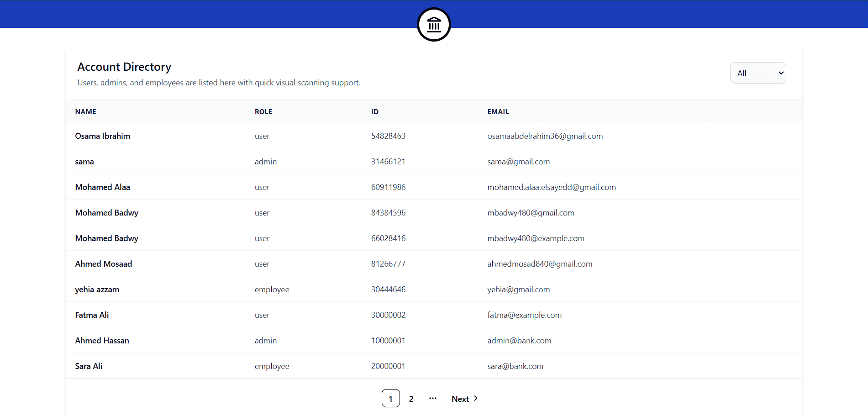Image resolution: width=868 pixels, height=416 pixels.
Task: Click admin role in Ahmed Hassan row
Action: (x=266, y=341)
